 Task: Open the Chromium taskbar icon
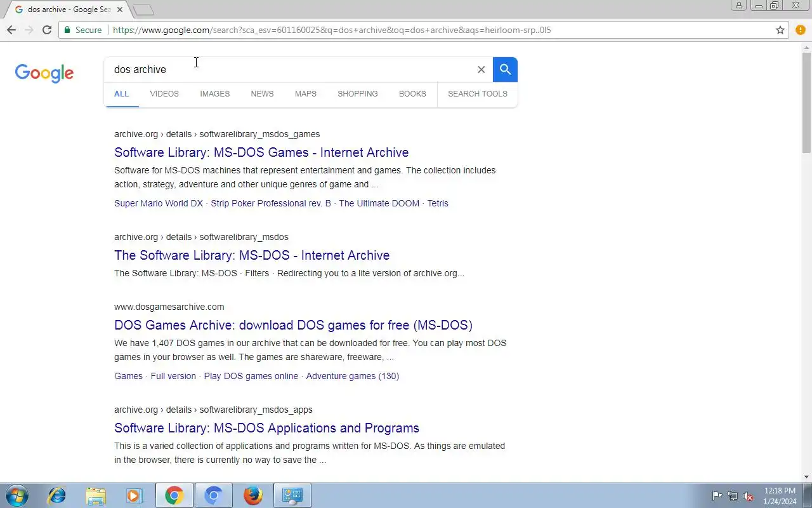point(214,495)
